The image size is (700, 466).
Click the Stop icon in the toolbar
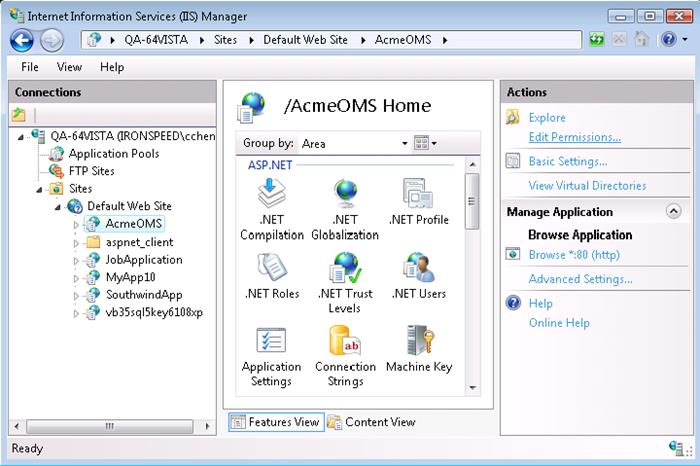pyautogui.click(x=619, y=39)
